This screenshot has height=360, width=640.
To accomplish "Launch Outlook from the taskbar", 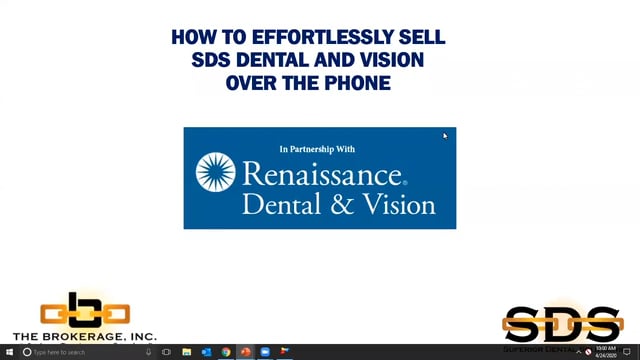I will point(206,352).
